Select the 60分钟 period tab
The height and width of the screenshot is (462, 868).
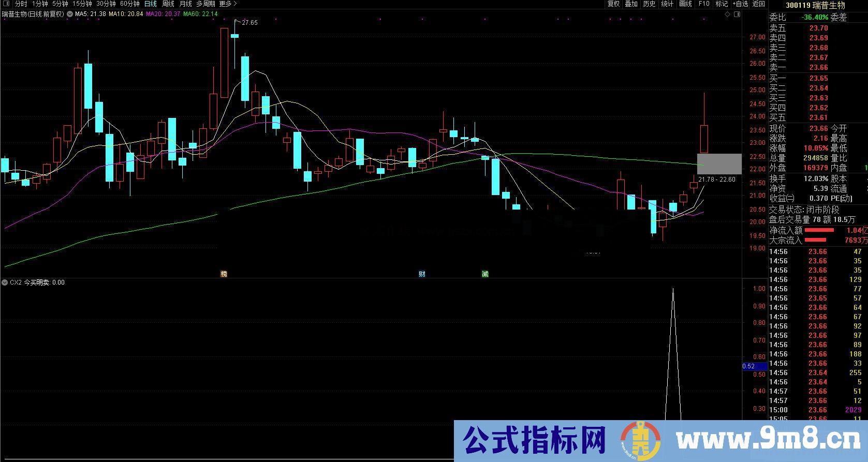(130, 4)
